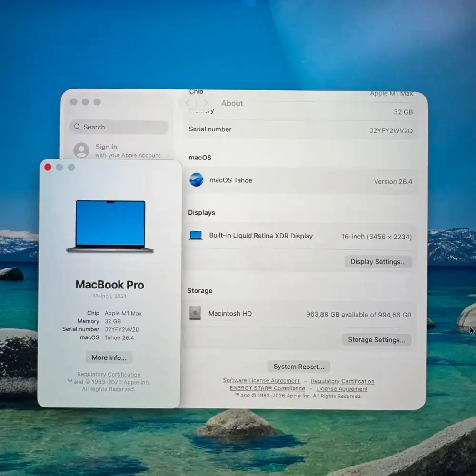Click the Built-in display laptop icon

(196, 236)
